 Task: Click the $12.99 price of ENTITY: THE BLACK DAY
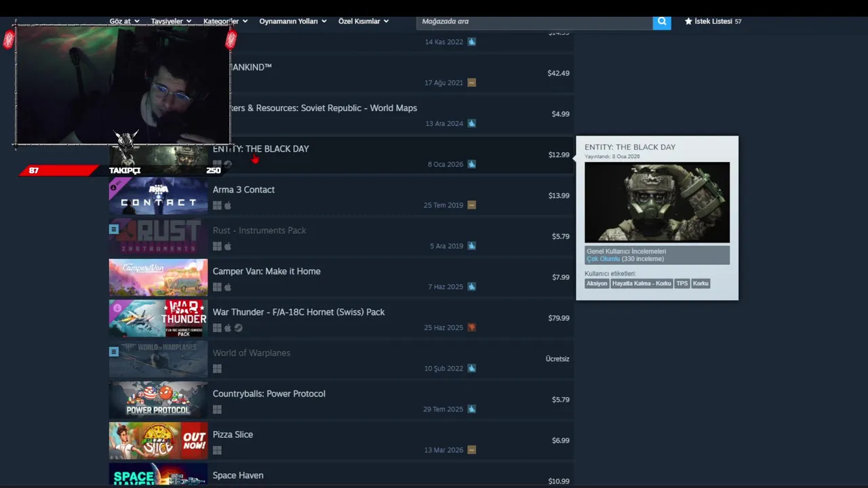point(559,155)
